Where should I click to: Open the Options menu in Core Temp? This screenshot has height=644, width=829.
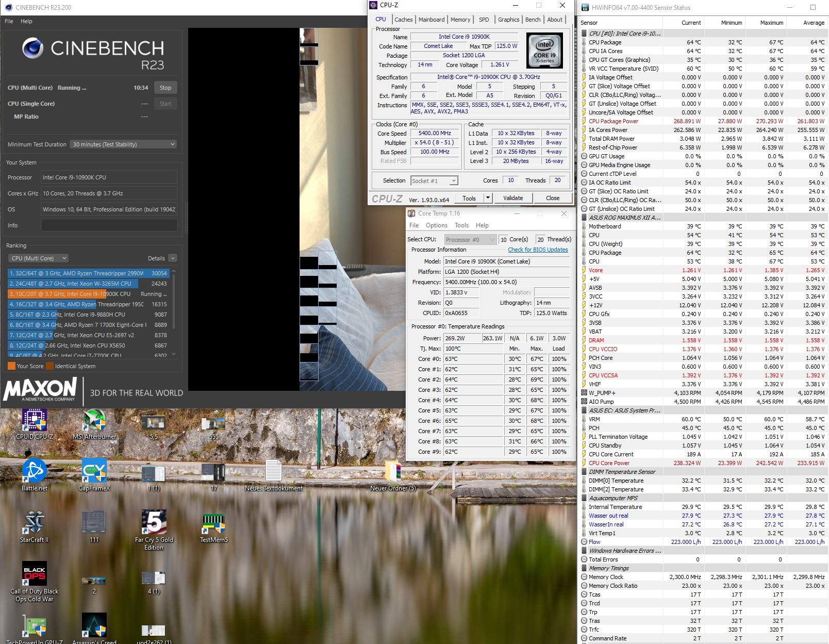coord(437,225)
